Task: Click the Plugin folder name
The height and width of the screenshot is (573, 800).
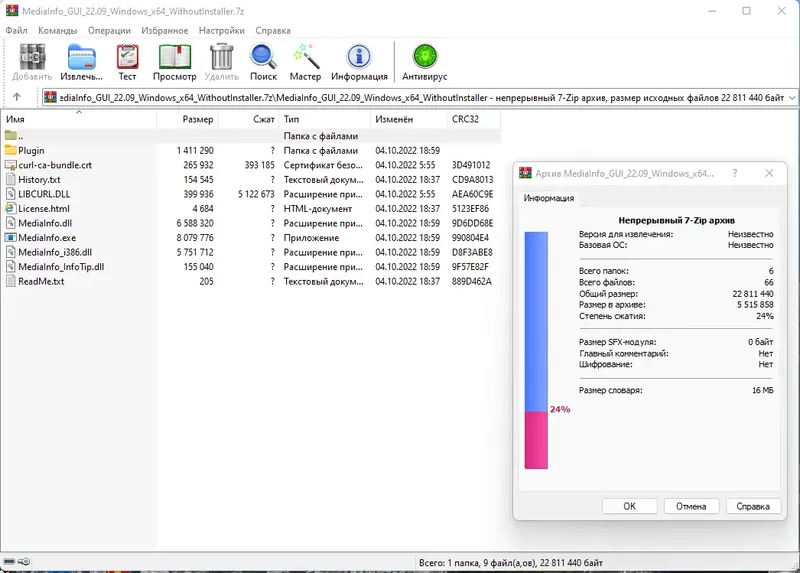Action: click(x=31, y=151)
